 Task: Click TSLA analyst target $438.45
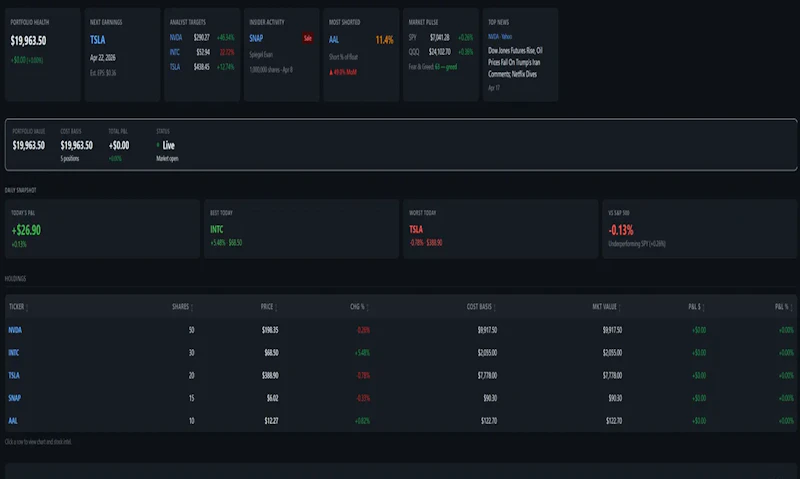pos(202,67)
